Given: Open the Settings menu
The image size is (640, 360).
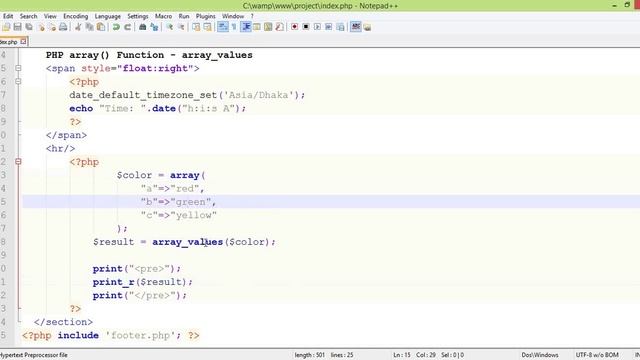Looking at the screenshot, I should click(138, 16).
